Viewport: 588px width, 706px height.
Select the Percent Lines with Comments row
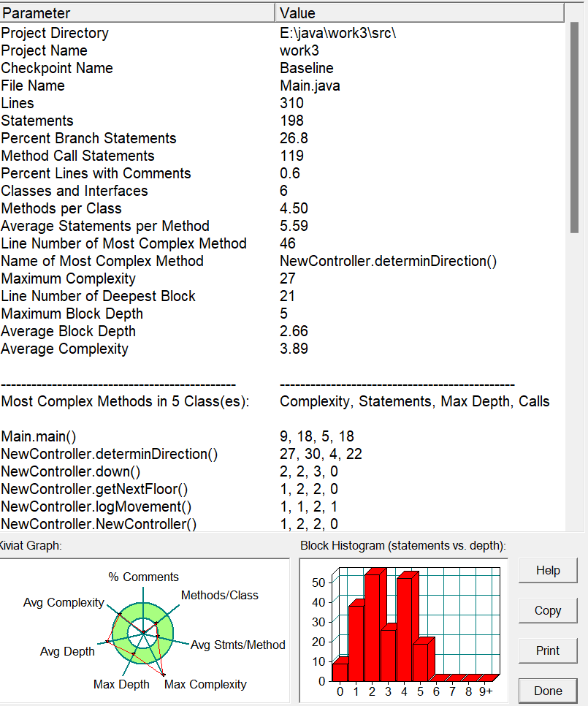point(283,173)
